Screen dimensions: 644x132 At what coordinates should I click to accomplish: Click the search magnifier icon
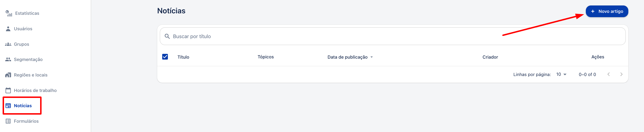(x=167, y=36)
